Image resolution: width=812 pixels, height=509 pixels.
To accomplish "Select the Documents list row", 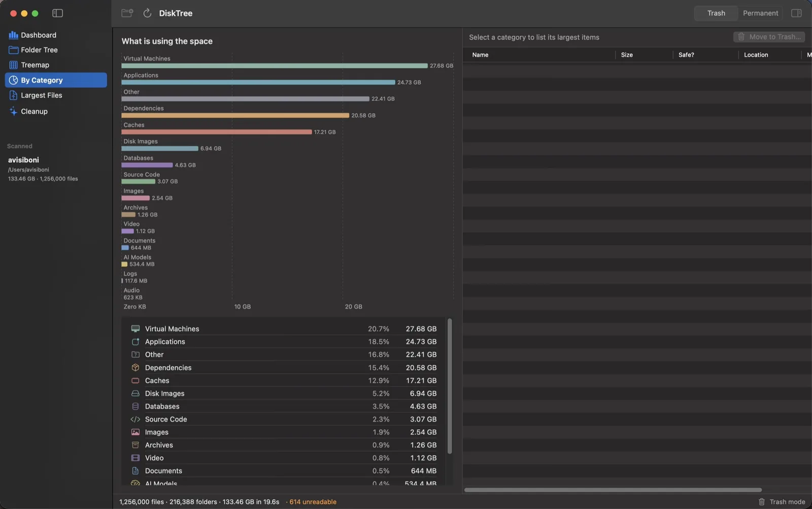I will coord(284,471).
